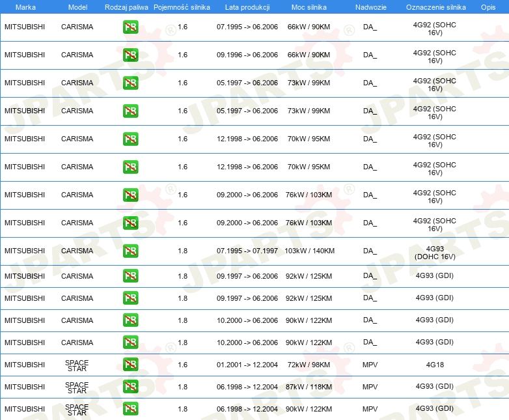Click capacity 1.8 in the 103kW / 140KM row

tap(183, 251)
